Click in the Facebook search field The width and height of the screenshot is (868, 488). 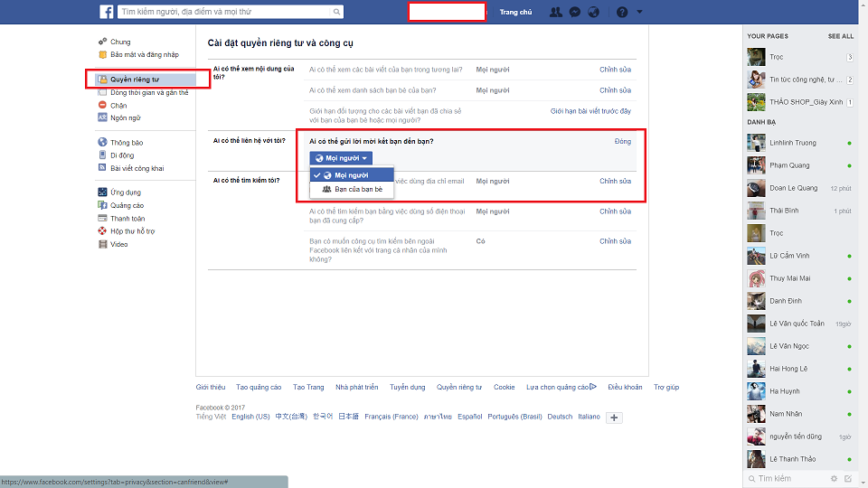coord(224,12)
